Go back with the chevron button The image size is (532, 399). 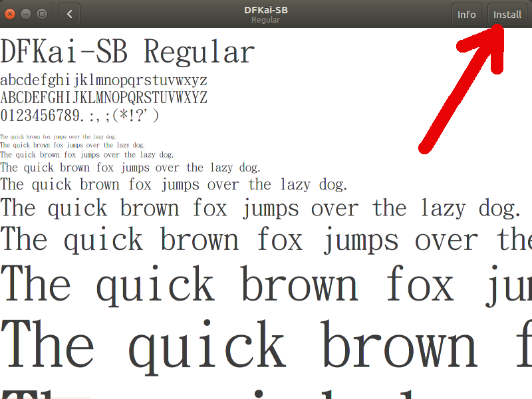pos(69,14)
